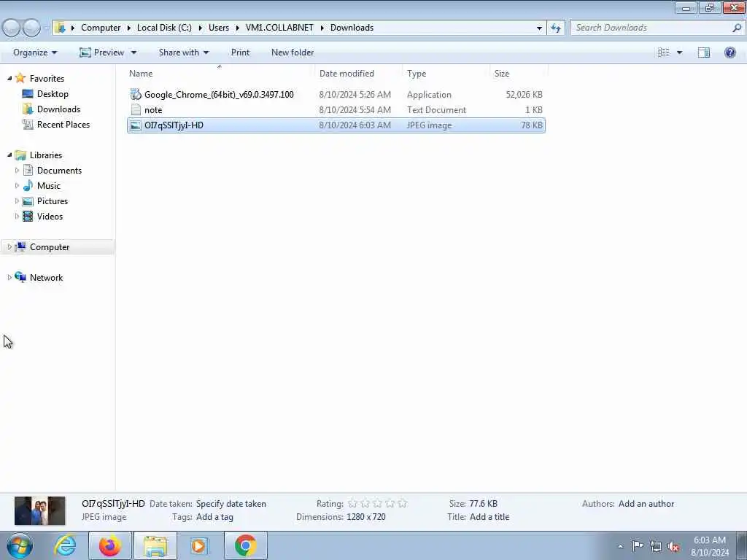The height and width of the screenshot is (560, 747).
Task: Open the Preview dropdown arrow
Action: pos(134,52)
